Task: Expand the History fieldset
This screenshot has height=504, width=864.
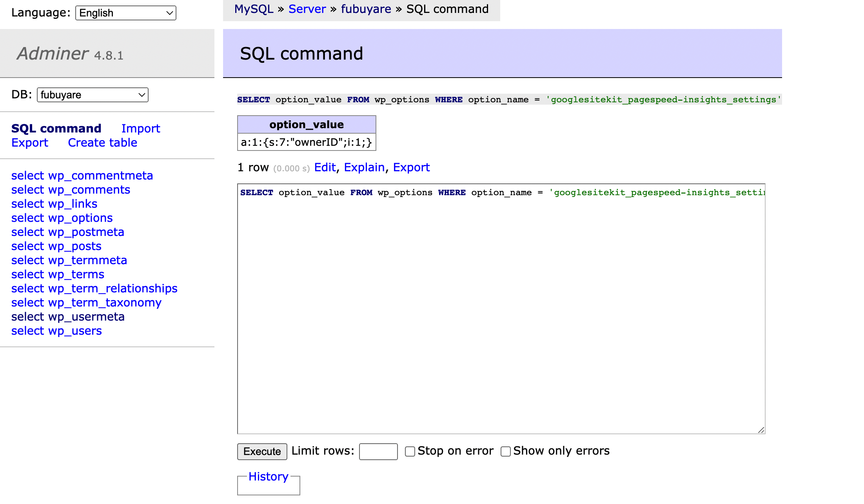Action: 268,477
